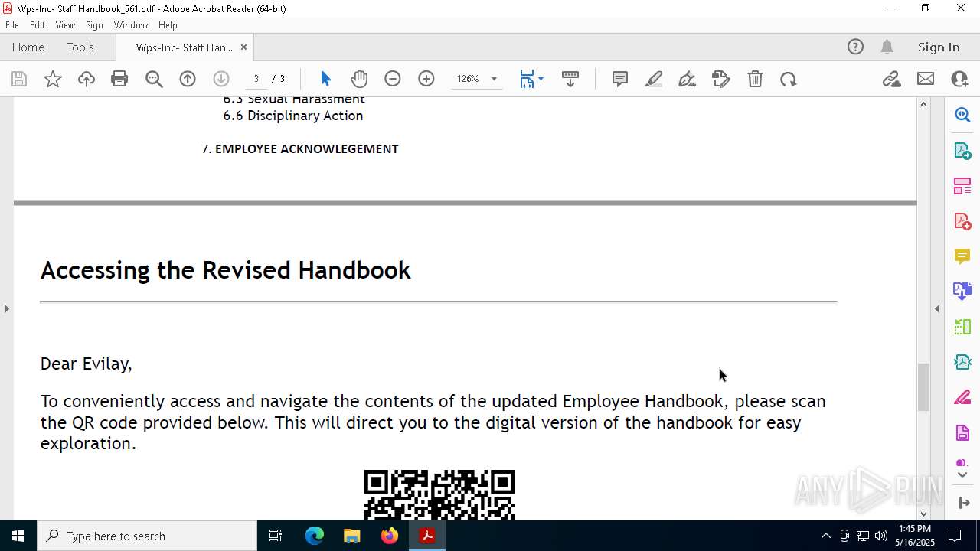Open Microsoft Edge from taskbar

[315, 536]
